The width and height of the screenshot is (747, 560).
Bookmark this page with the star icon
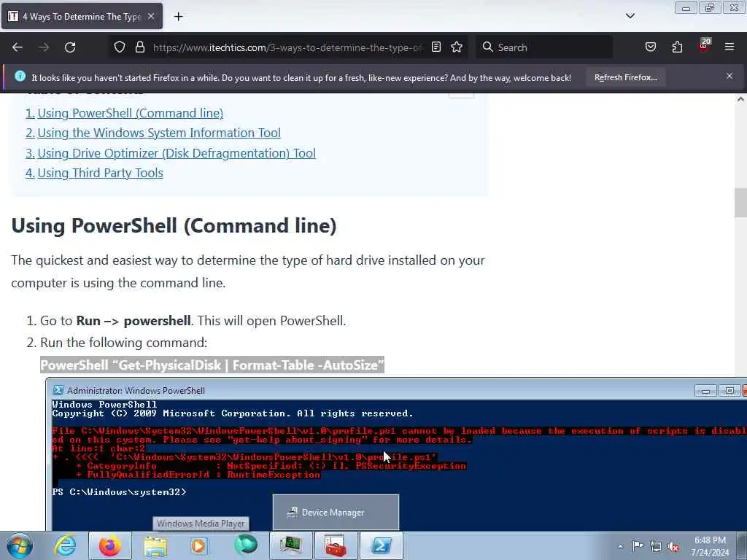click(x=457, y=47)
